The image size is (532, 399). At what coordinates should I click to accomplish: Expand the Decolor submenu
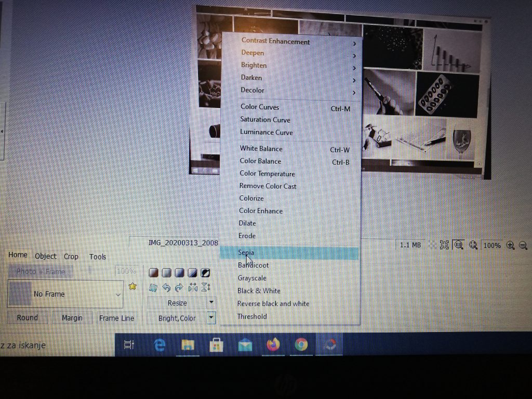[290, 90]
